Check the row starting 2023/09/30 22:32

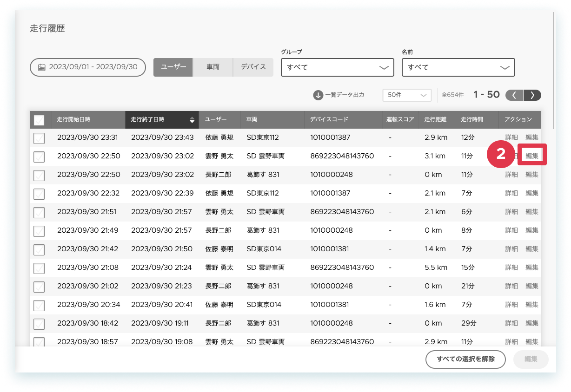coord(39,194)
